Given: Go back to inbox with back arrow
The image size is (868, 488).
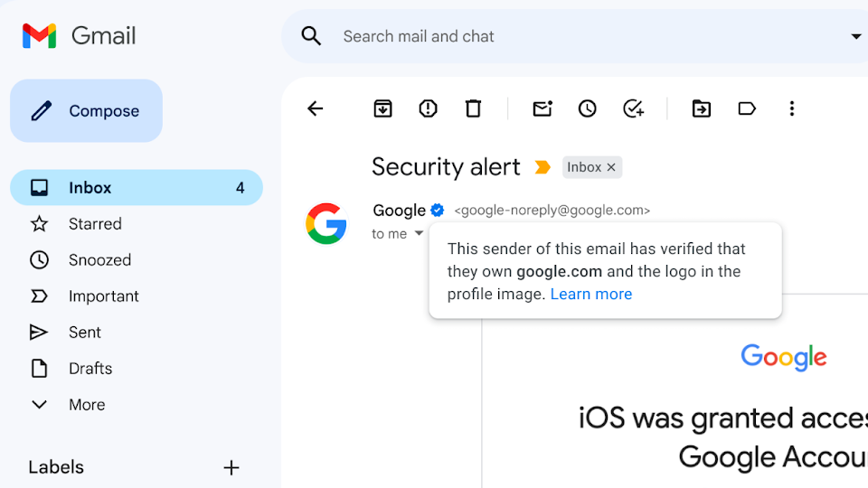Looking at the screenshot, I should (x=315, y=108).
